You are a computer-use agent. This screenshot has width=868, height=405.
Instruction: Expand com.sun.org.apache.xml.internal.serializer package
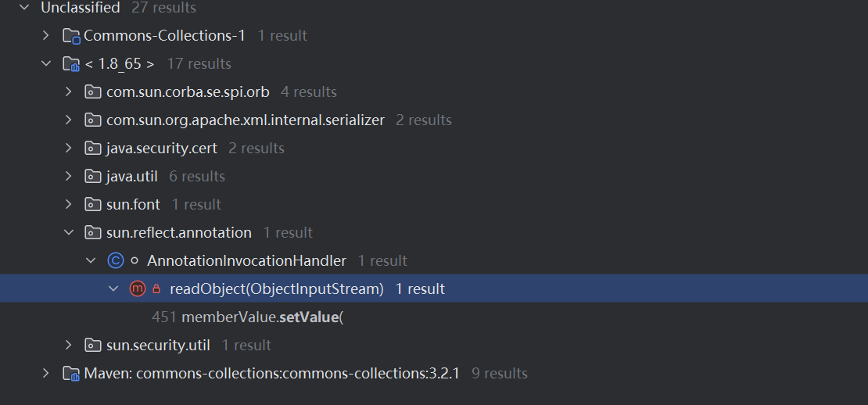tap(68, 120)
